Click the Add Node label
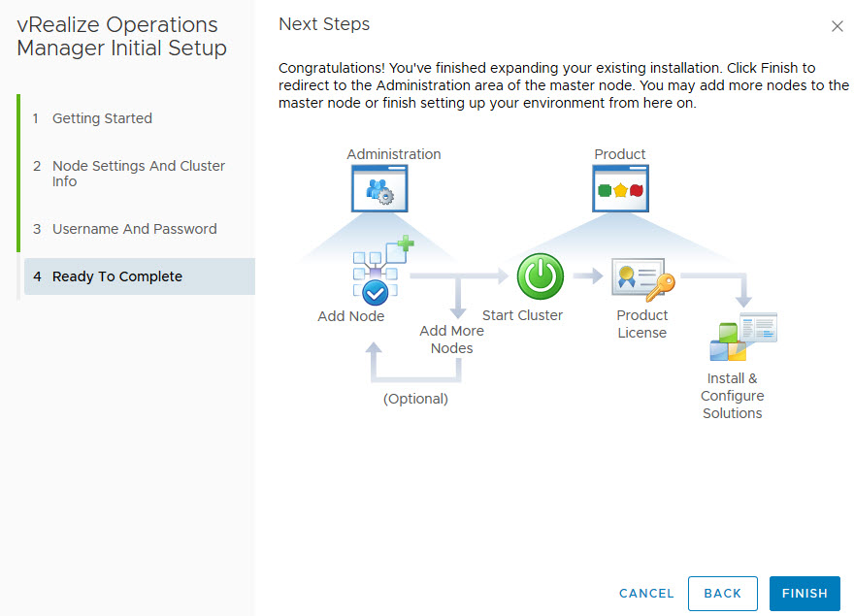 coord(351,316)
